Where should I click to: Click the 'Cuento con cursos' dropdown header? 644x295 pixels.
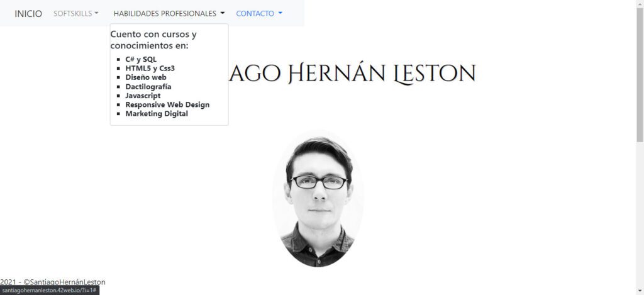pyautogui.click(x=153, y=40)
